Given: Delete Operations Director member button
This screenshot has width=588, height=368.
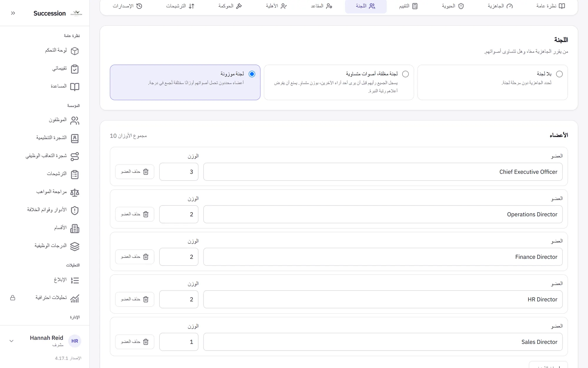Looking at the screenshot, I should tap(135, 214).
